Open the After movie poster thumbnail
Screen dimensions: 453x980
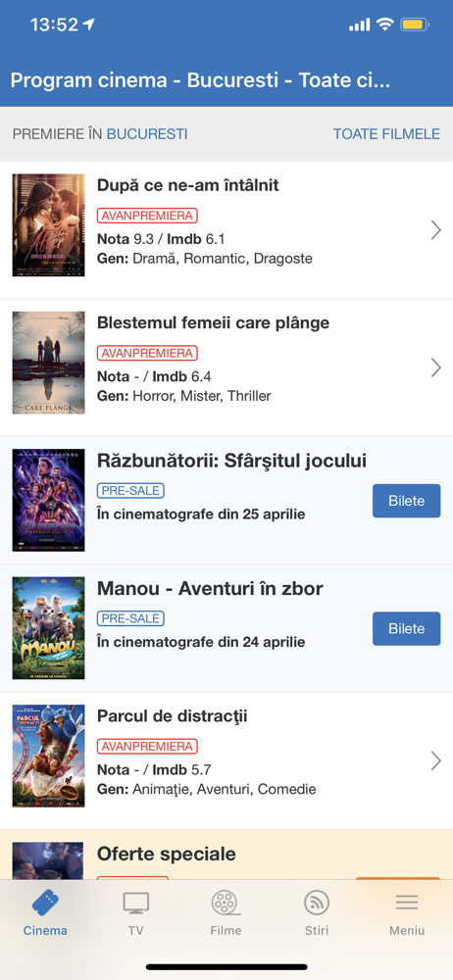(x=48, y=225)
